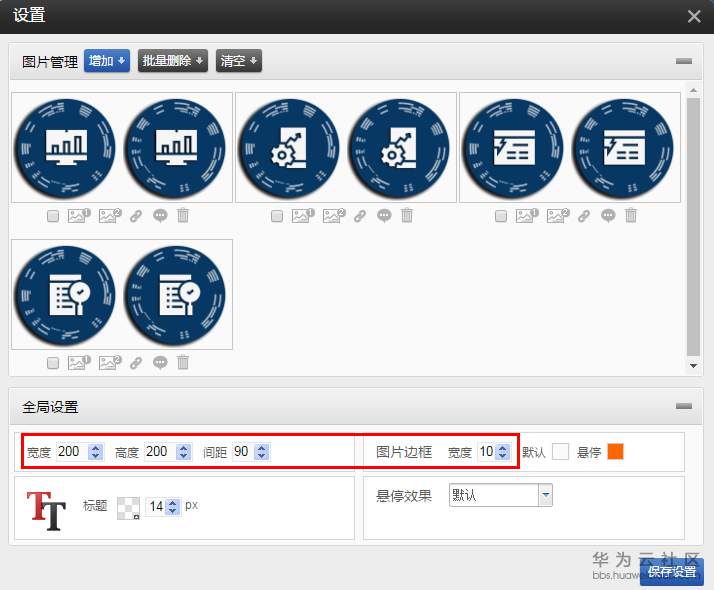Set link for lightning list item

tap(584, 216)
